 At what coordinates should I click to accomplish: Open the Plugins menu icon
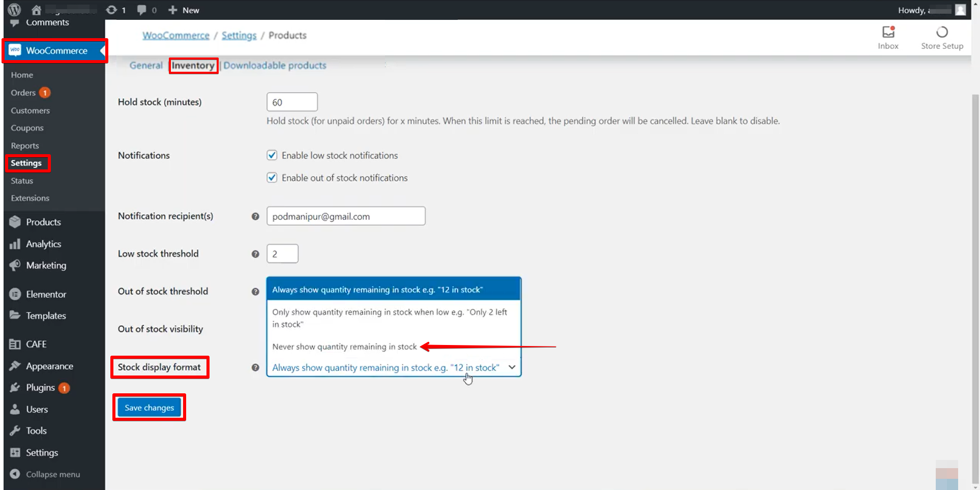pyautogui.click(x=15, y=388)
